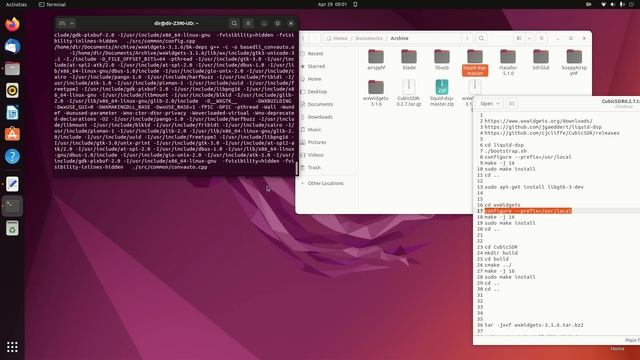Image resolution: width=640 pixels, height=360 pixels.
Task: Open the system status menu with power icon
Action: click(x=631, y=4)
